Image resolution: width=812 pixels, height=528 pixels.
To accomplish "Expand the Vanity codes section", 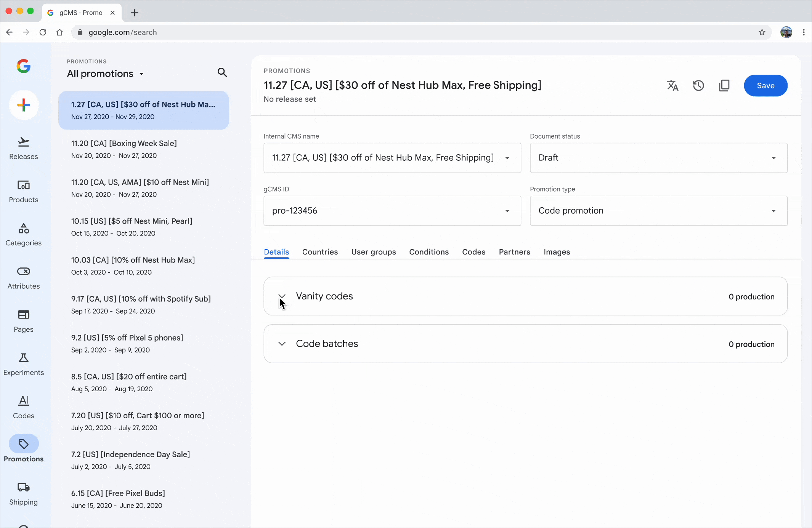I will [282, 296].
